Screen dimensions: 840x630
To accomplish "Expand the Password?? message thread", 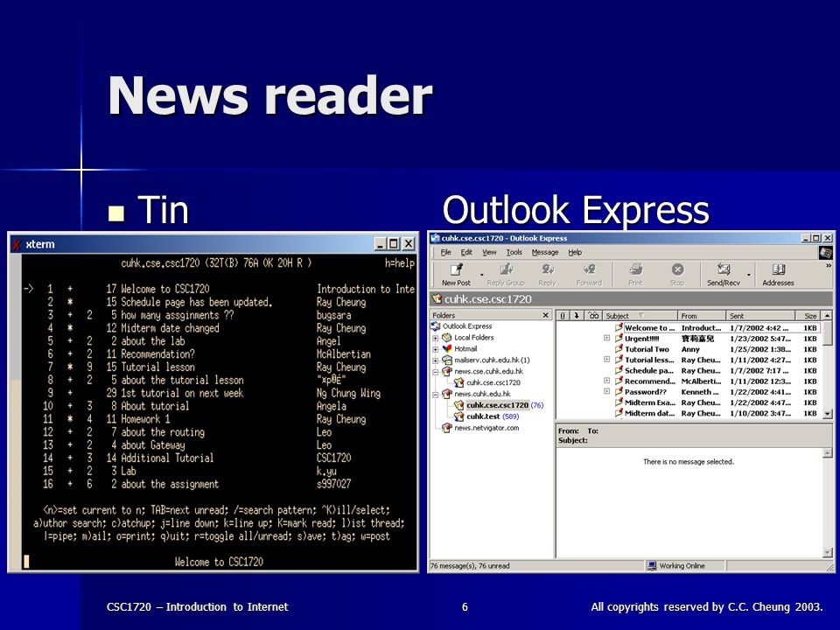I will pos(606,392).
